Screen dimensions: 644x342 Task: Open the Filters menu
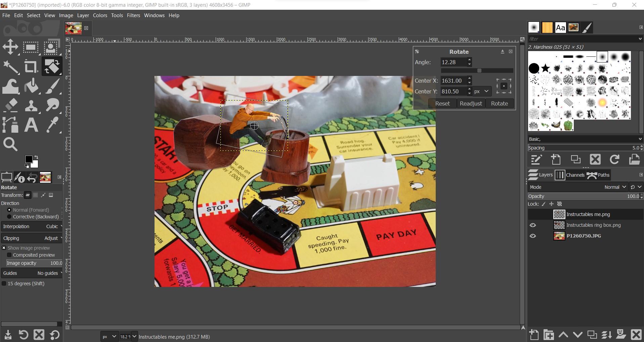133,15
